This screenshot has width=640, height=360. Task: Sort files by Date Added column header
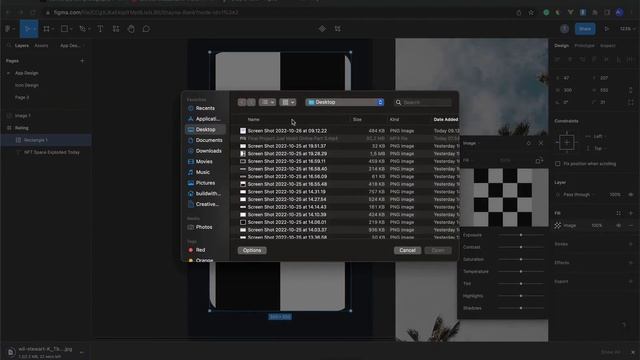(446, 120)
